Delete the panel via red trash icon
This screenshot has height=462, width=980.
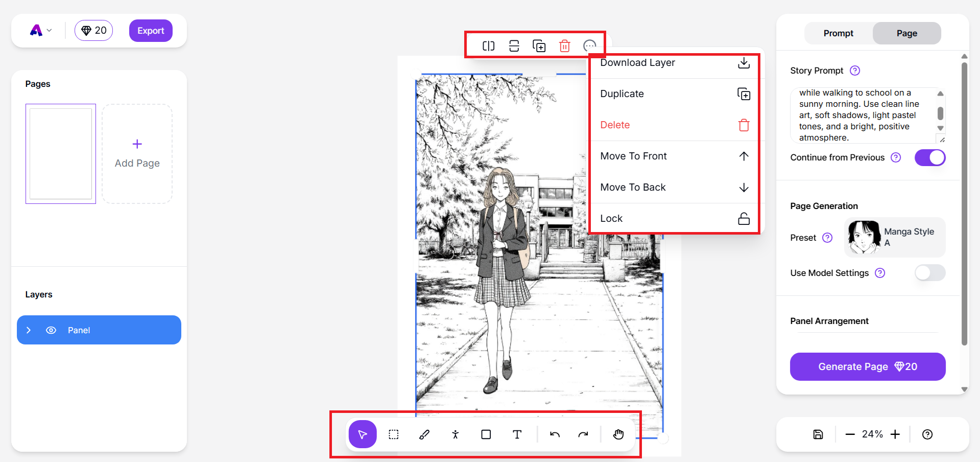point(564,45)
